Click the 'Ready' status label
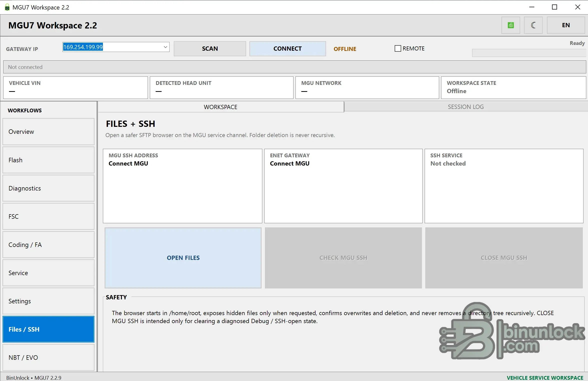Screen dimensions: 588x381 (577, 43)
